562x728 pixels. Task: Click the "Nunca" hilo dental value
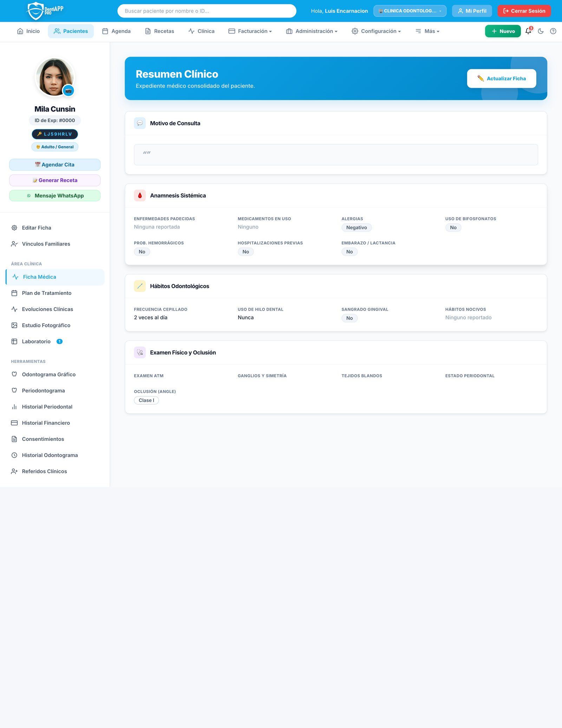246,317
